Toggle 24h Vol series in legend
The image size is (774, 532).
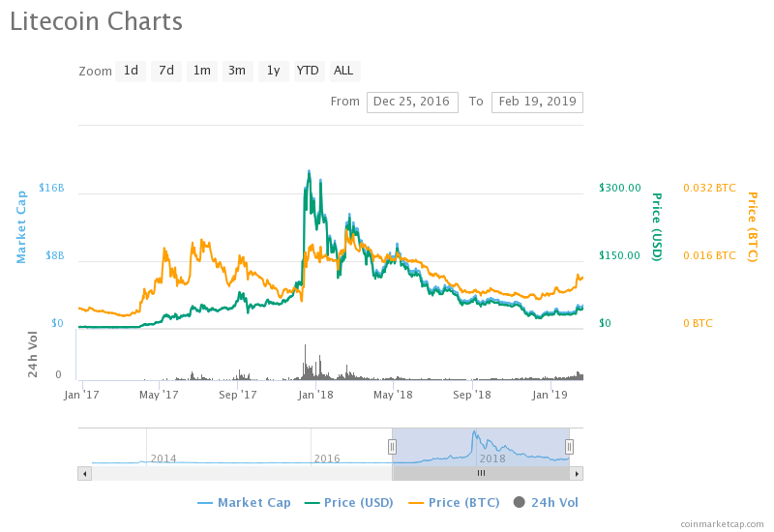tap(546, 503)
